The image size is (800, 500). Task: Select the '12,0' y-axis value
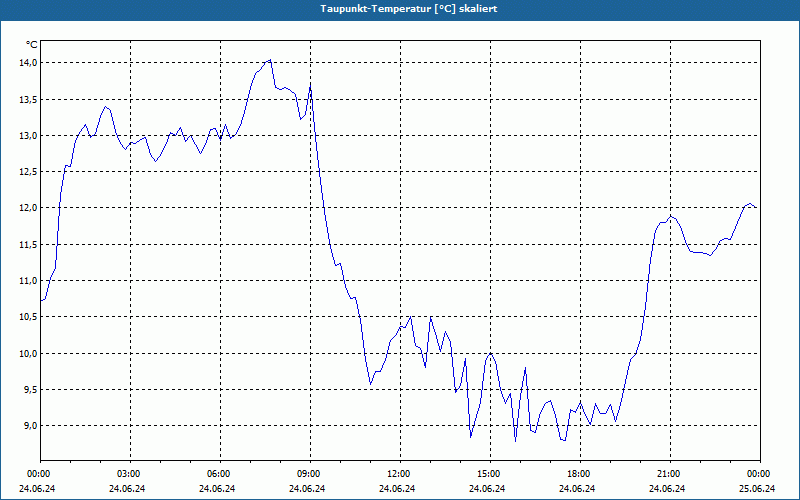(28, 208)
